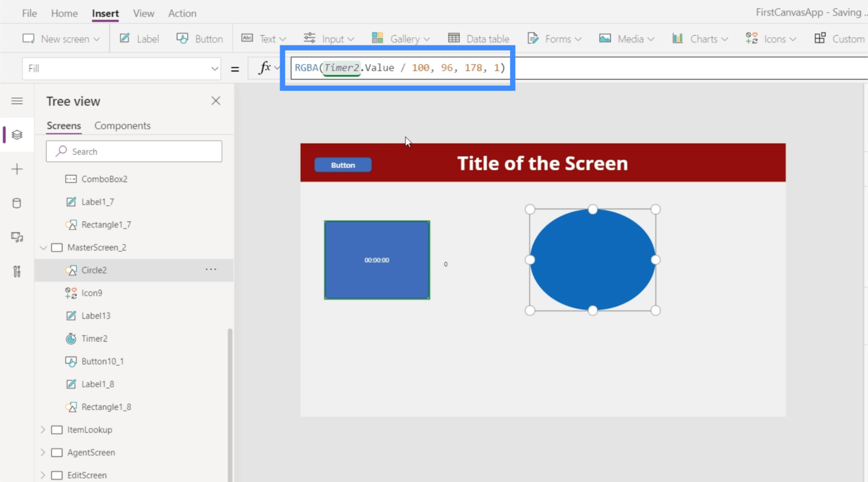Expand the Gallery dropdown arrow
This screenshot has height=482, width=868.
(426, 39)
